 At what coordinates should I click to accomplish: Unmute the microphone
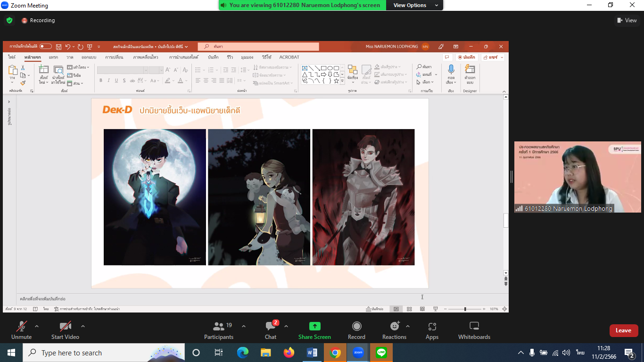click(x=22, y=326)
